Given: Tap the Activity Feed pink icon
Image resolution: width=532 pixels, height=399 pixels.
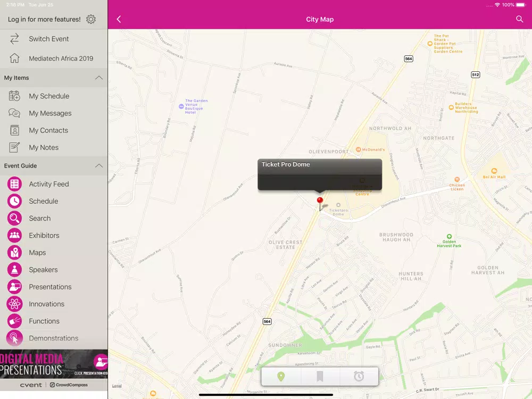Looking at the screenshot, I should pos(14,184).
